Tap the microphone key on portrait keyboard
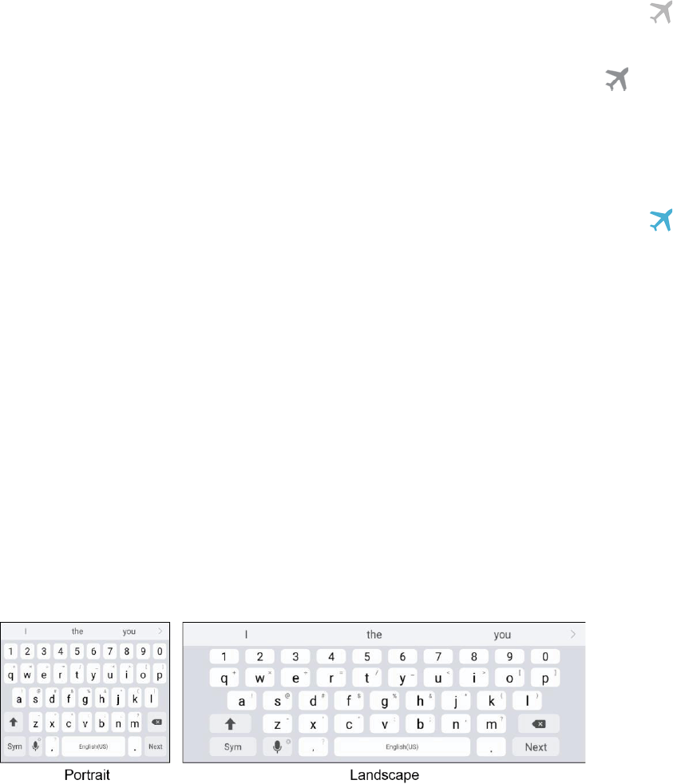 [35, 746]
